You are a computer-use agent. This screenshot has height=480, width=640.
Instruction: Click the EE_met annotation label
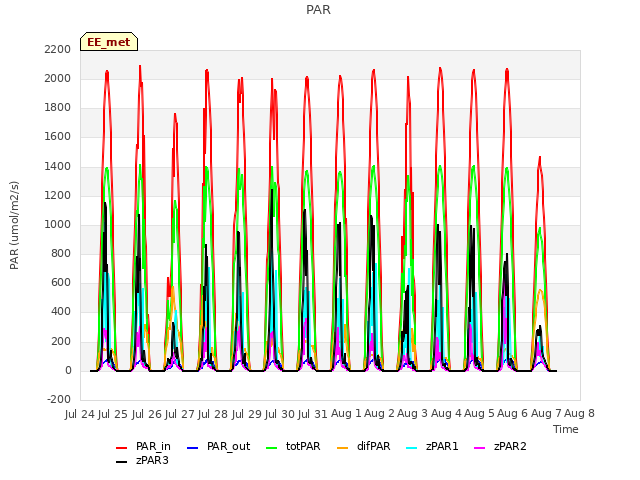[109, 42]
